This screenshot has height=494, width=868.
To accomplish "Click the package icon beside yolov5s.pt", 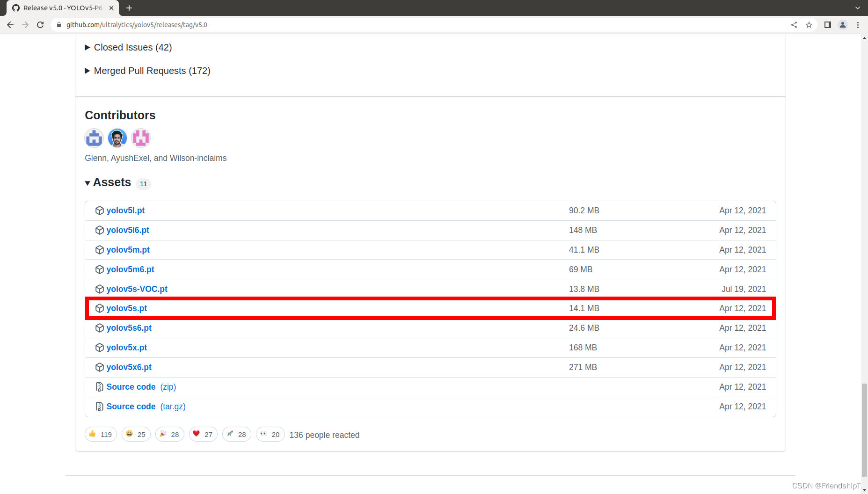I will coord(99,308).
